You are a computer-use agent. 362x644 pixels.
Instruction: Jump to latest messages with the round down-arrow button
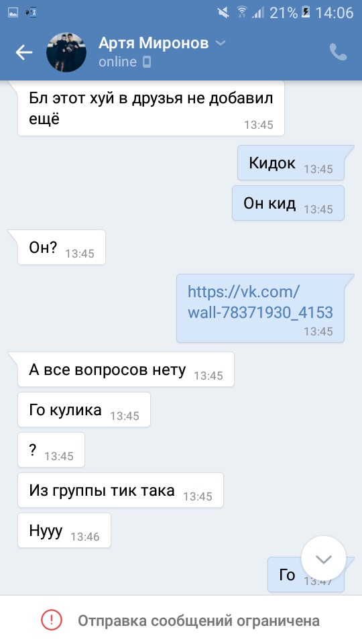[323, 558]
